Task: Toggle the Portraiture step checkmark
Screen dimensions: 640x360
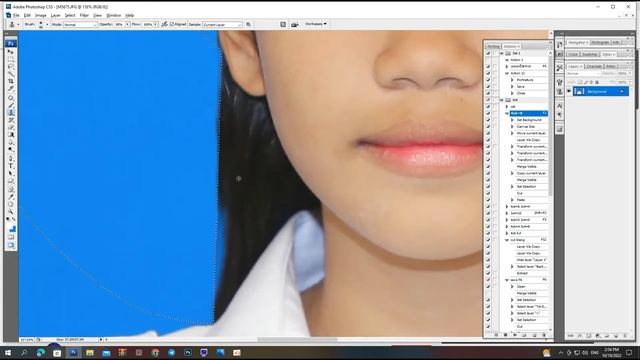Action: 488,80
